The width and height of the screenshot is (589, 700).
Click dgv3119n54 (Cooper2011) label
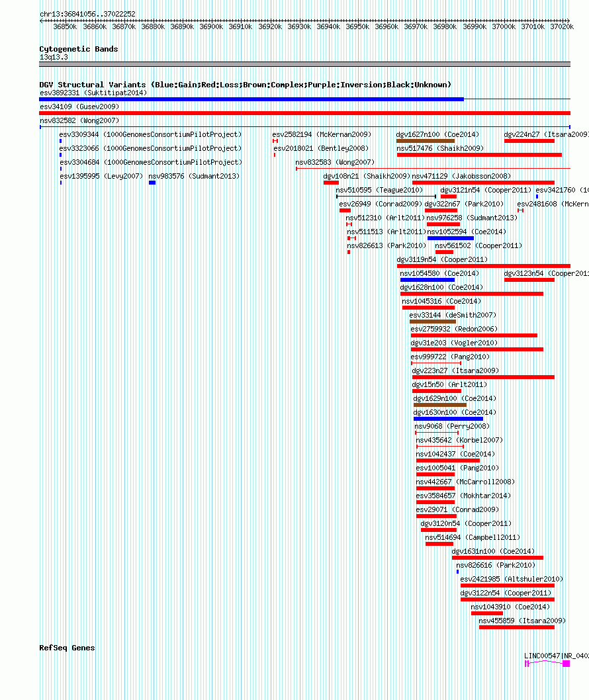442,259
